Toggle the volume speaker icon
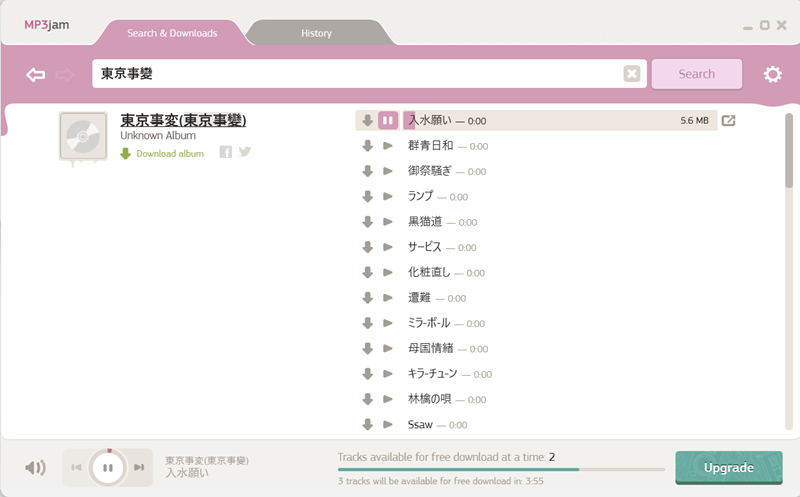800x497 pixels. [x=35, y=467]
